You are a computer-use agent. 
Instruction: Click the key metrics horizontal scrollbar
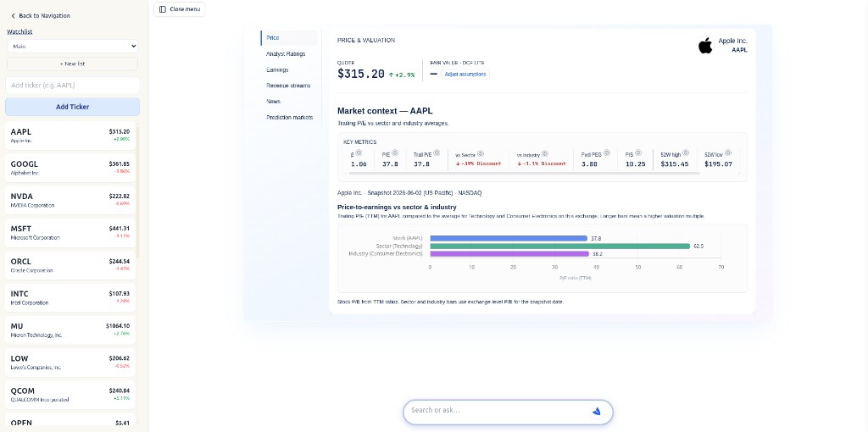tap(523, 174)
